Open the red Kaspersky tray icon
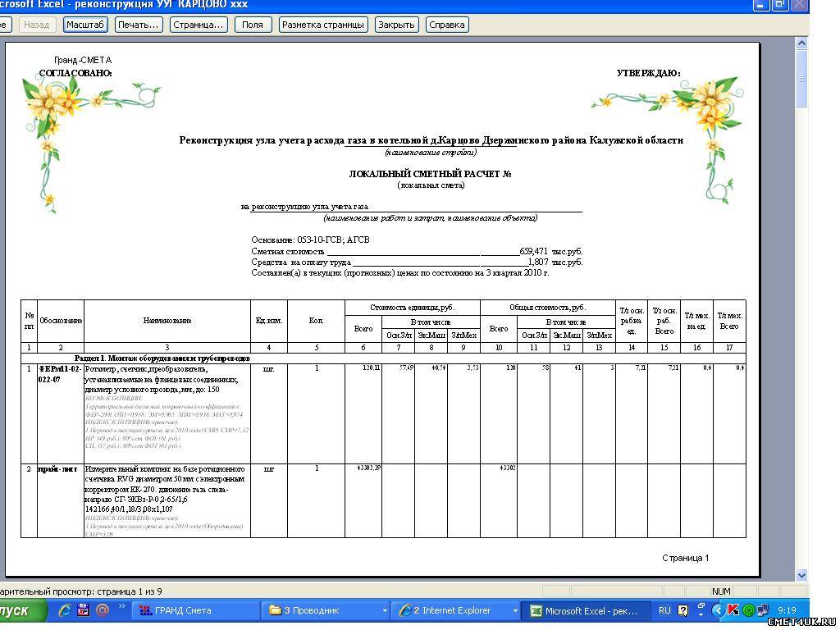The width and height of the screenshot is (840, 630). 734,610
